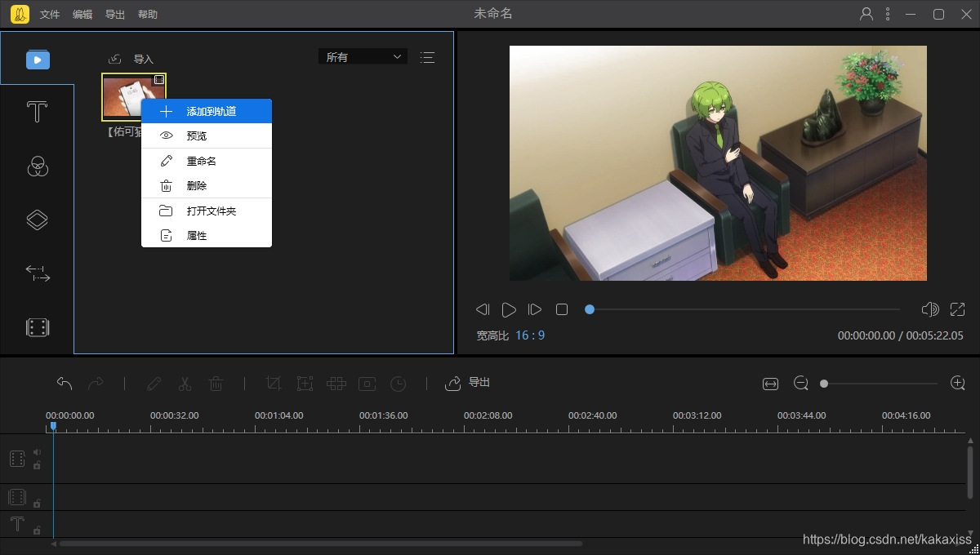Mute the preview volume speaker
This screenshot has height=555, width=980.
(929, 309)
